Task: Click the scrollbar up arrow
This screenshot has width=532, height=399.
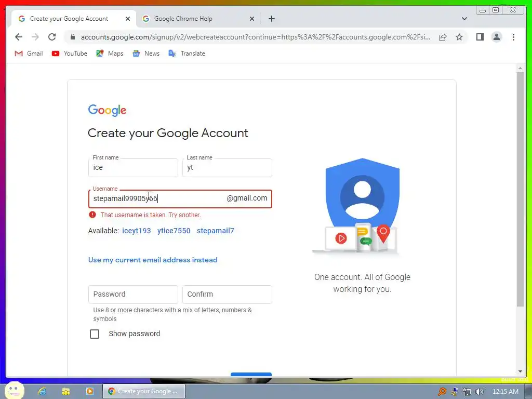Action: click(x=520, y=68)
